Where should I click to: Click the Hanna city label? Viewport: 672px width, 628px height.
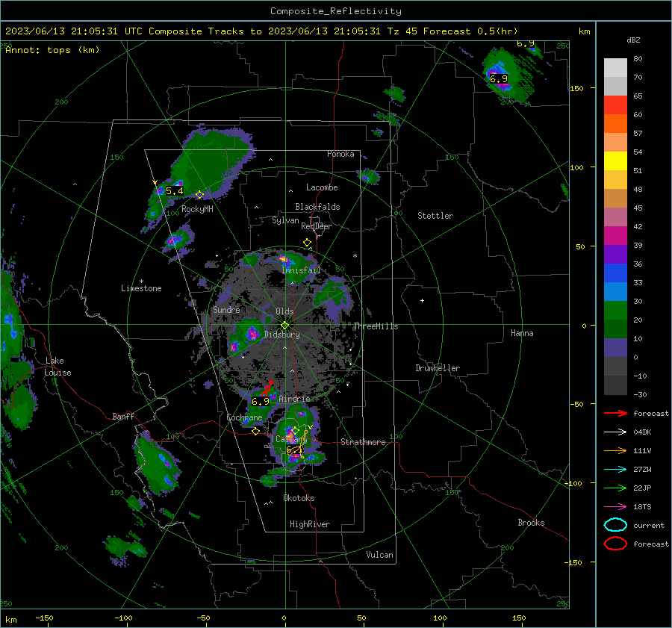[522, 333]
